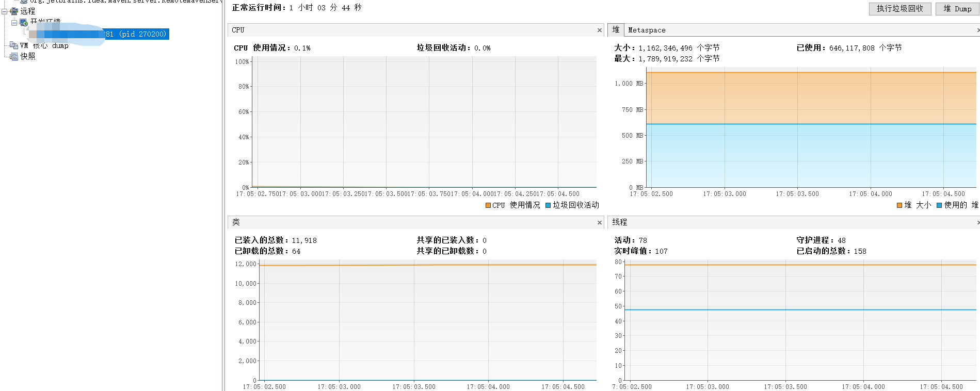This screenshot has width=980, height=391.
Task: Click the blue 使用的 堆 legend swatch
Action: tap(939, 205)
